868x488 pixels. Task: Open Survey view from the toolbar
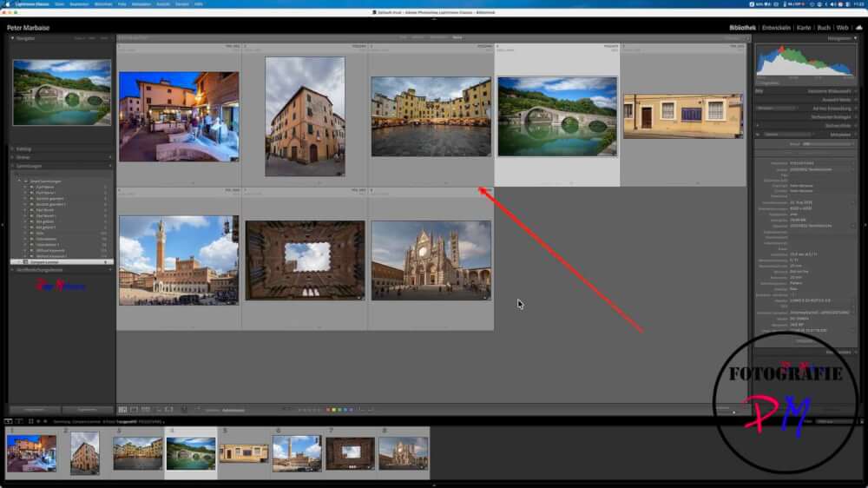point(158,410)
